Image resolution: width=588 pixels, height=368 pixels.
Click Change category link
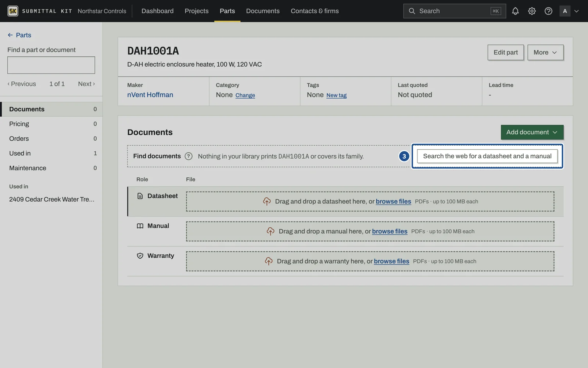click(x=245, y=95)
